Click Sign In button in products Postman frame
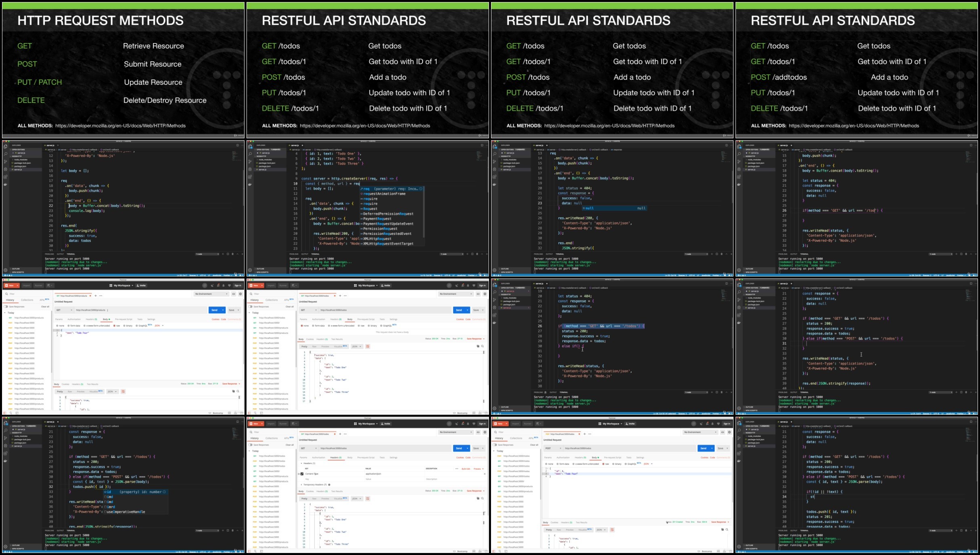The width and height of the screenshot is (980, 555). (238, 285)
